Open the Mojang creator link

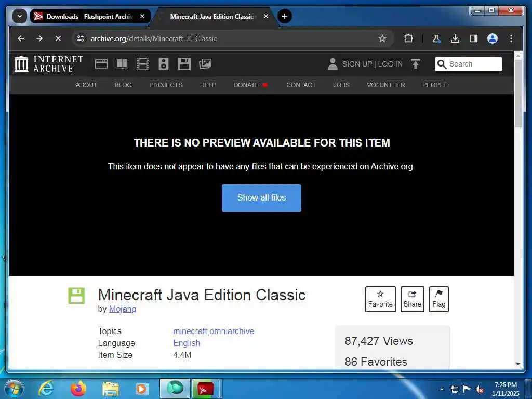123,309
